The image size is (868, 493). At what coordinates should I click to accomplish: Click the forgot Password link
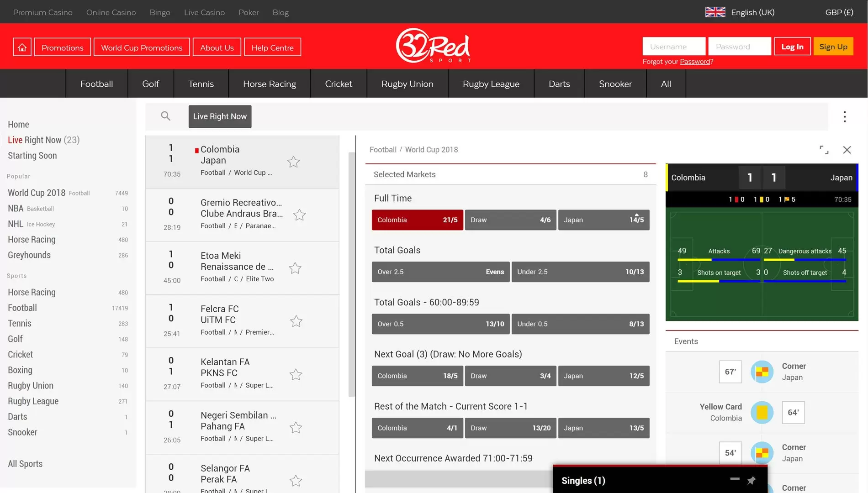click(695, 62)
